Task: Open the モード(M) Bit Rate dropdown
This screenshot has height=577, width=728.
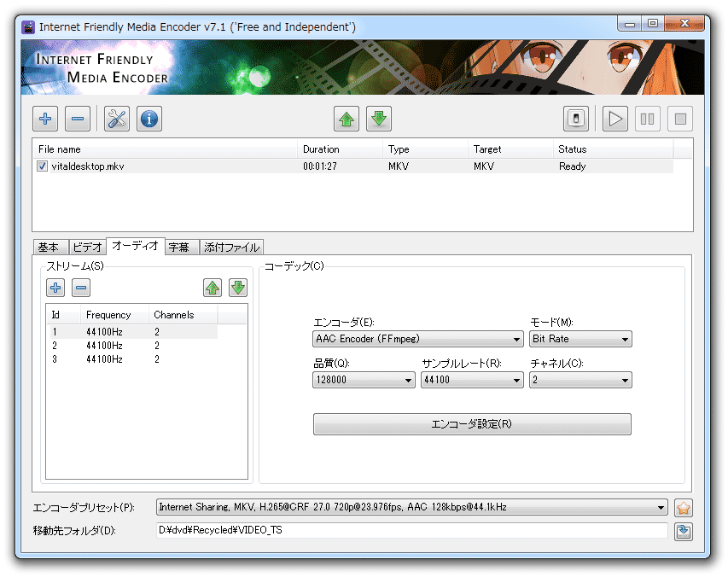Action: tap(580, 339)
